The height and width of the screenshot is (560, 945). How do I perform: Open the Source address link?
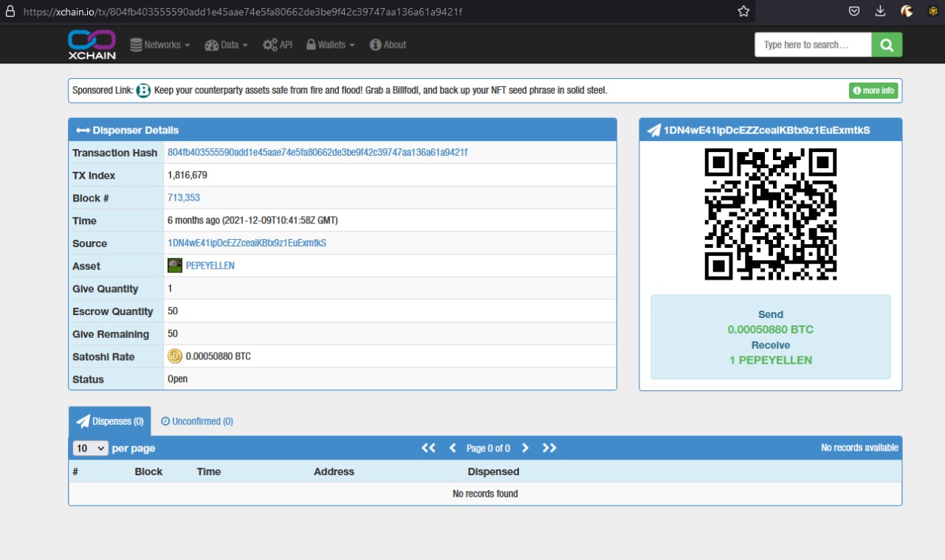pyautogui.click(x=247, y=243)
